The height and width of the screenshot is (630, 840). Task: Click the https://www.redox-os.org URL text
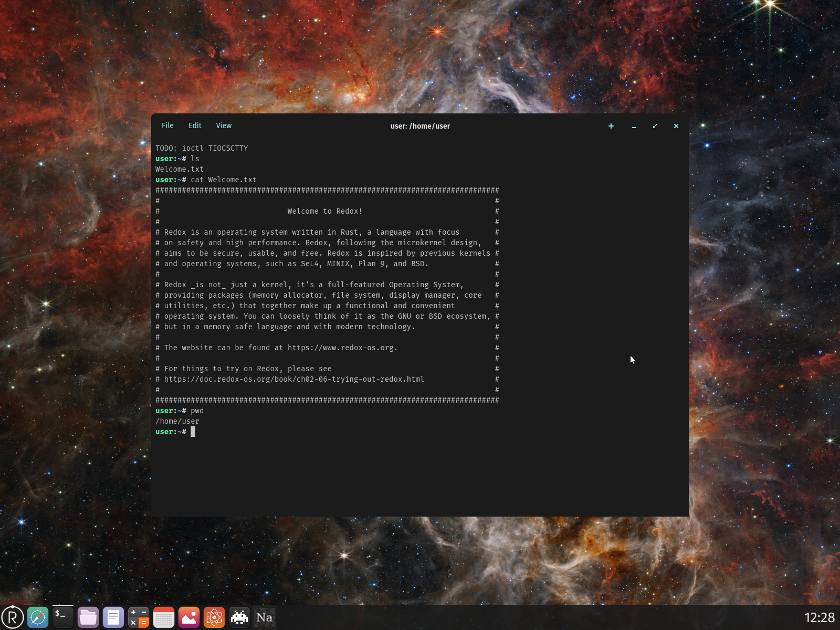[342, 348]
